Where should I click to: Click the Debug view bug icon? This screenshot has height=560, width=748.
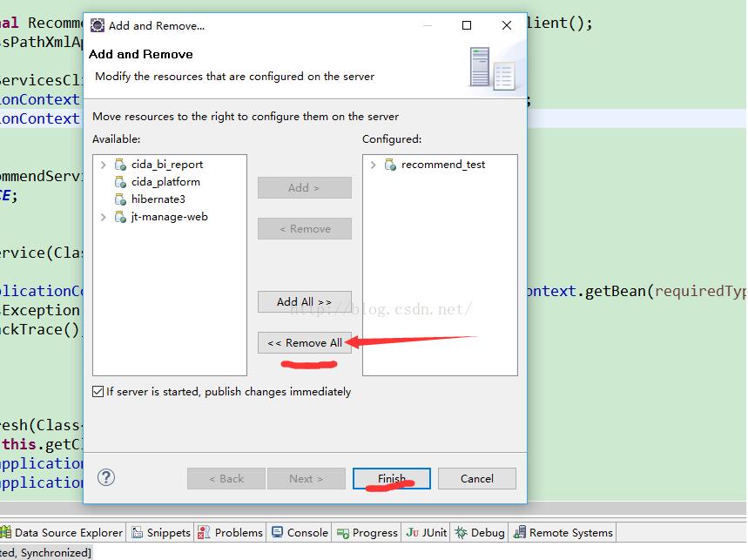click(x=462, y=532)
